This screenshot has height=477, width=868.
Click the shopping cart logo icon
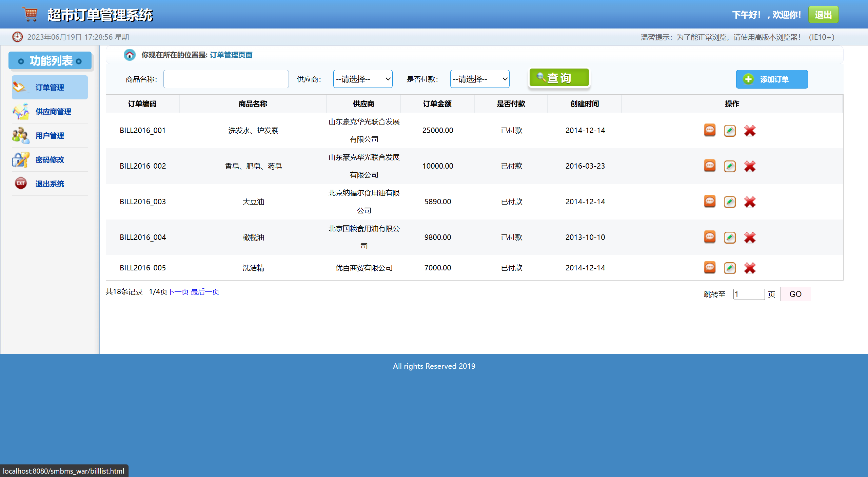(x=30, y=14)
